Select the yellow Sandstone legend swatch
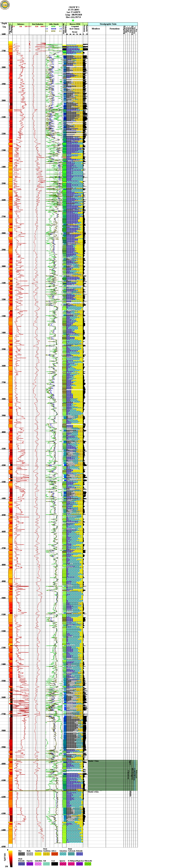Viewport: 179px width, 868px height. click(x=38, y=854)
